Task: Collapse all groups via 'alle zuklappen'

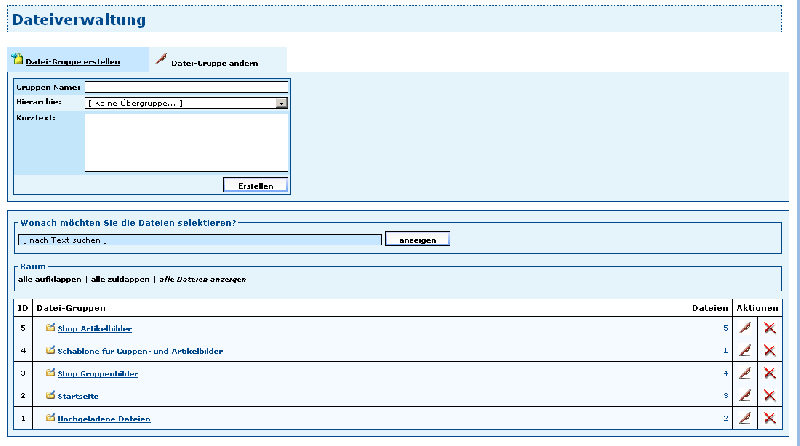Action: [120, 279]
